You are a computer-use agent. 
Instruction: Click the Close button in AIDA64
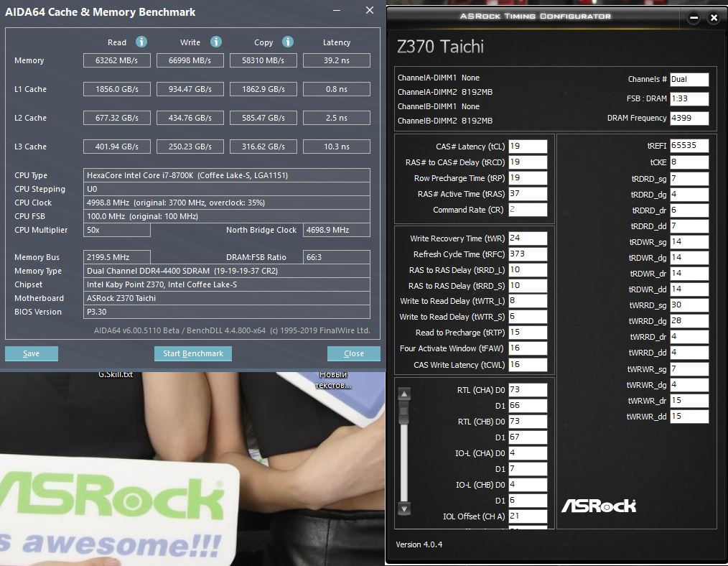(354, 353)
